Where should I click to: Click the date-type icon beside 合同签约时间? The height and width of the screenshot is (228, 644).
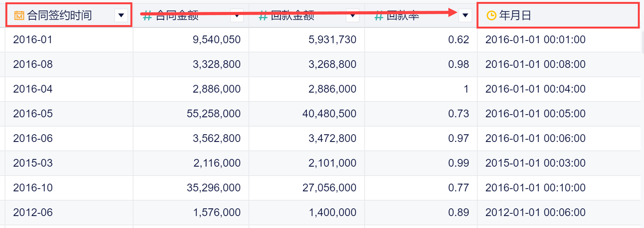click(19, 15)
